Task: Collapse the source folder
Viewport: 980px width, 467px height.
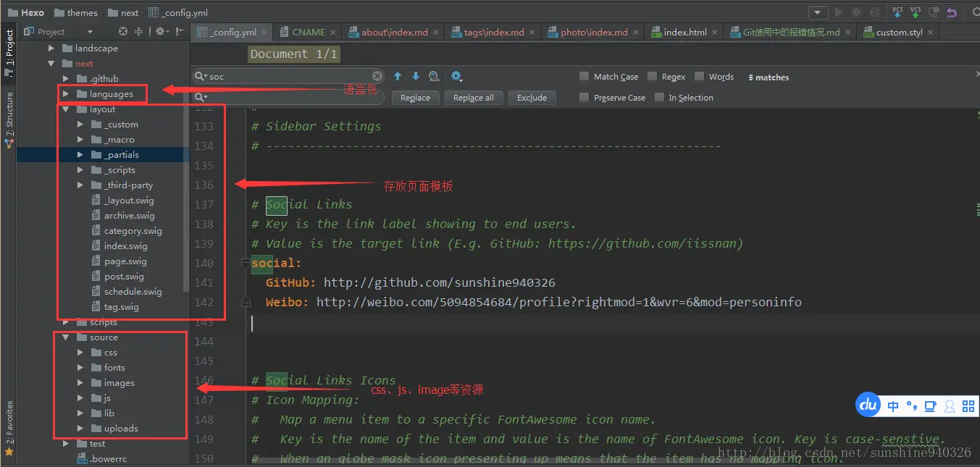Action: tap(66, 337)
